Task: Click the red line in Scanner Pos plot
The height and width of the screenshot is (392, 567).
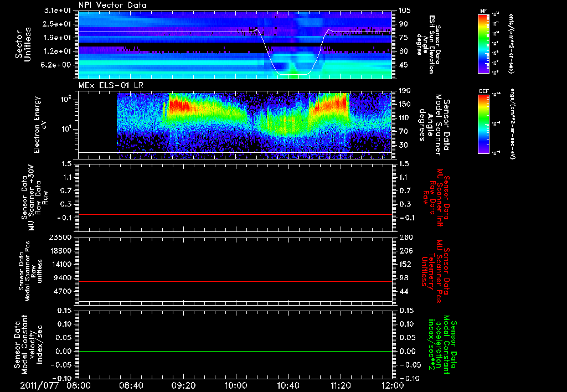Action: pyautogui.click(x=235, y=281)
